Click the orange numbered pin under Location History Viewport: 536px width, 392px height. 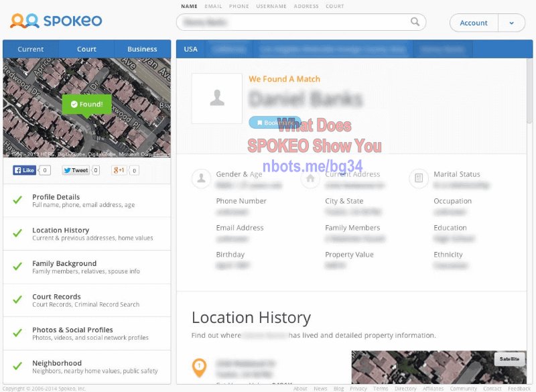click(200, 367)
